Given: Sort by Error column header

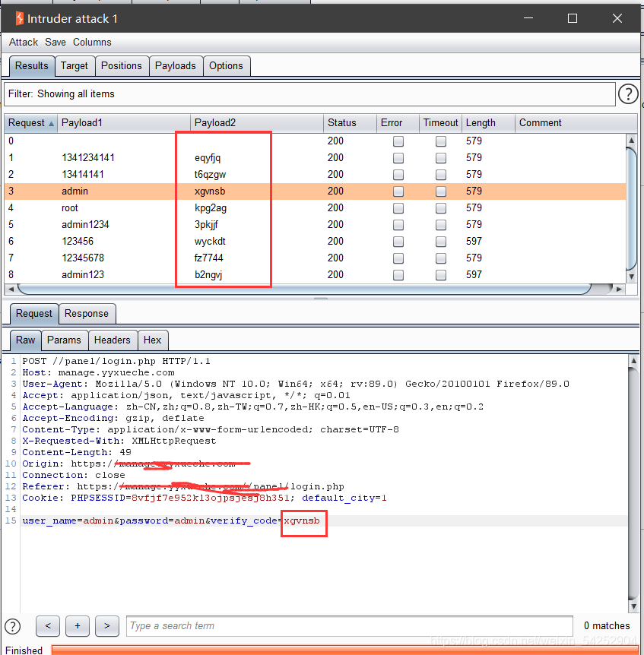Looking at the screenshot, I should (398, 123).
